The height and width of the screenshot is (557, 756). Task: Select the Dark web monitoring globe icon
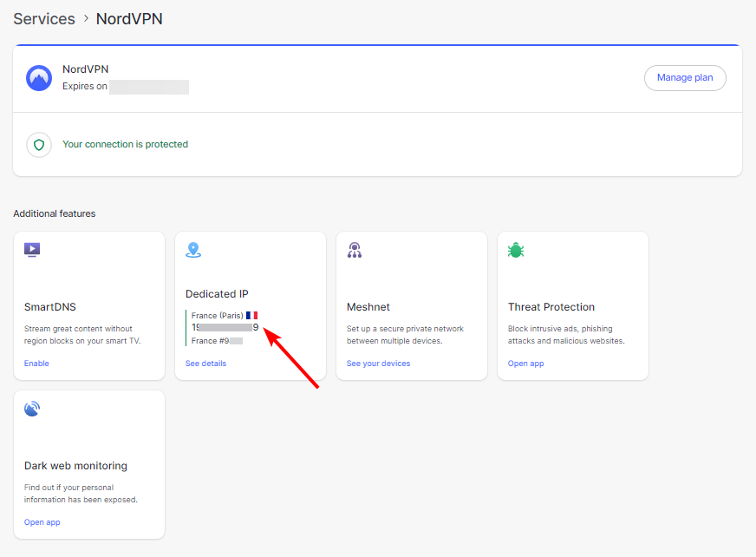pos(32,408)
